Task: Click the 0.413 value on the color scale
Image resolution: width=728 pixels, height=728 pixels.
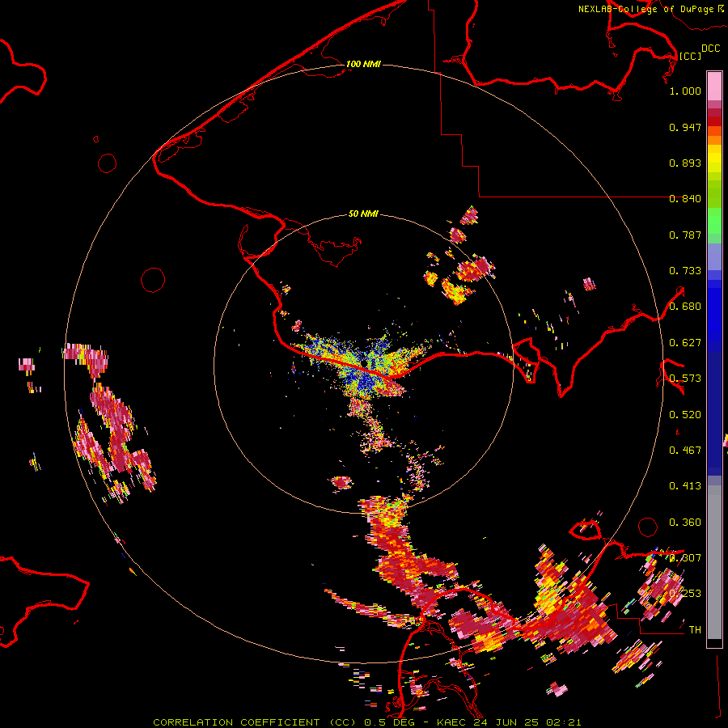Action: click(x=685, y=486)
